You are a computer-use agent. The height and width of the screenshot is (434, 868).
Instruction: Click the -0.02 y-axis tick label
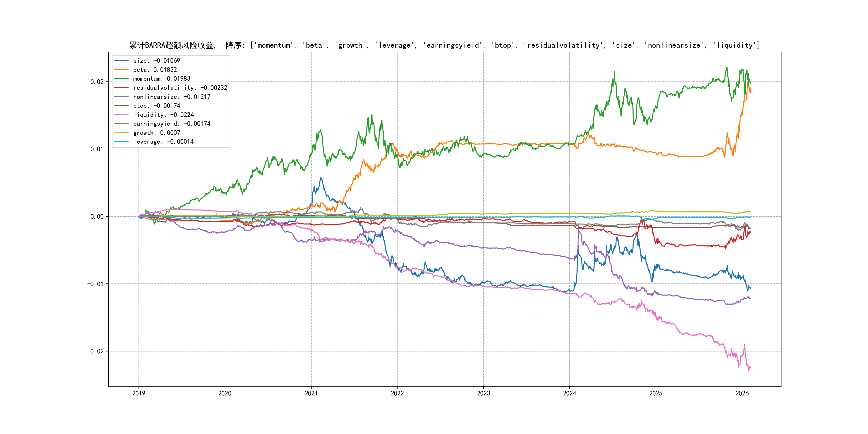click(95, 351)
